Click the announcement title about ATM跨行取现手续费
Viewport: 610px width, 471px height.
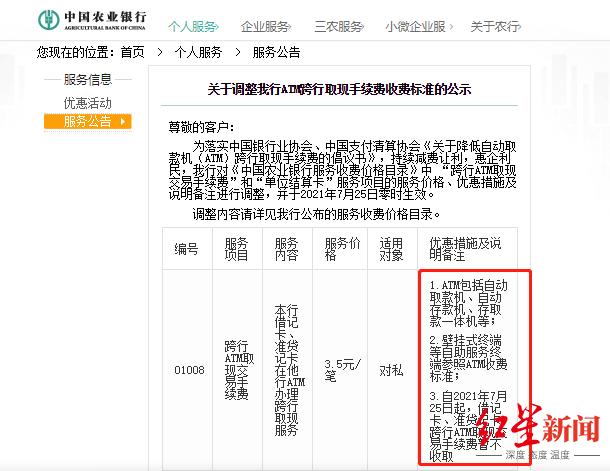(x=339, y=89)
